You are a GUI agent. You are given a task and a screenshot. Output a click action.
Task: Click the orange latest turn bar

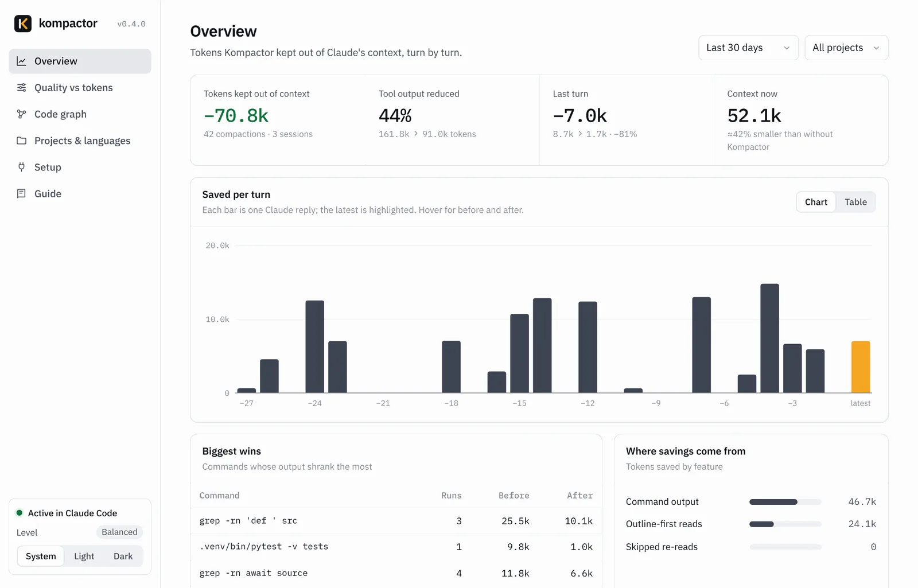pyautogui.click(x=860, y=367)
